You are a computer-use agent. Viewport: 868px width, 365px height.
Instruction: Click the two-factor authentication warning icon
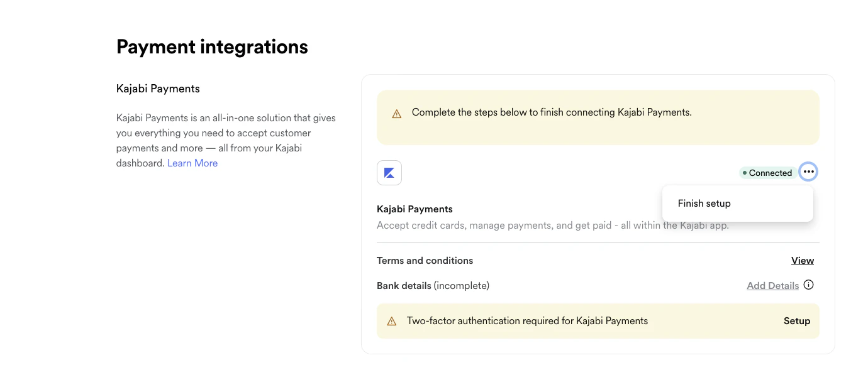[x=392, y=322]
